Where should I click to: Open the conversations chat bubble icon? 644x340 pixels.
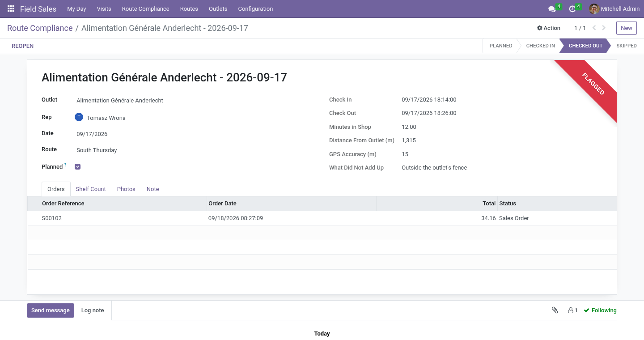click(x=552, y=9)
